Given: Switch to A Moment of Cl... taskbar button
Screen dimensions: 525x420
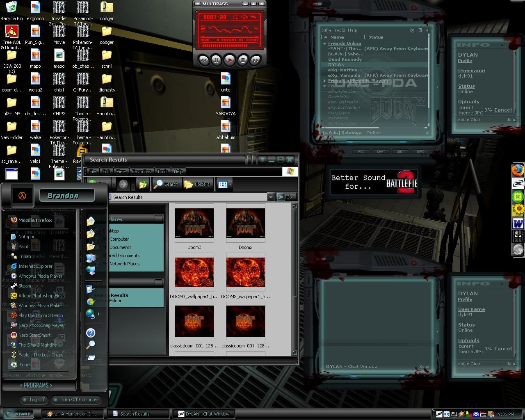Looking at the screenshot, I should pyautogui.click(x=73, y=414).
